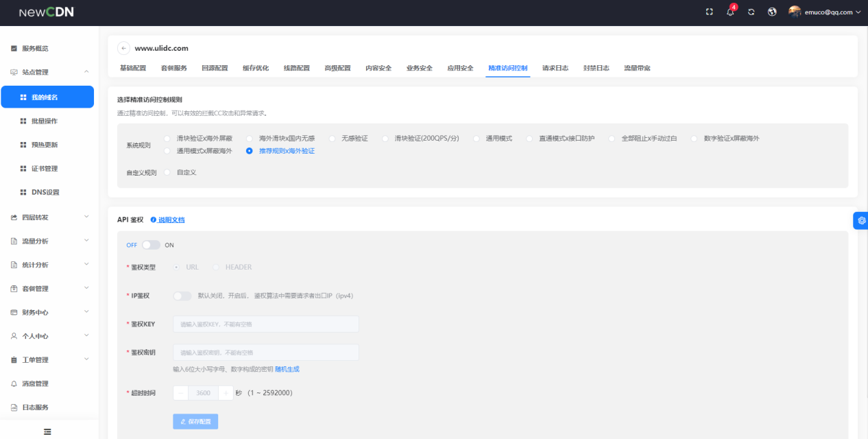Click the back arrow beside www.ulidc.com

(123, 48)
